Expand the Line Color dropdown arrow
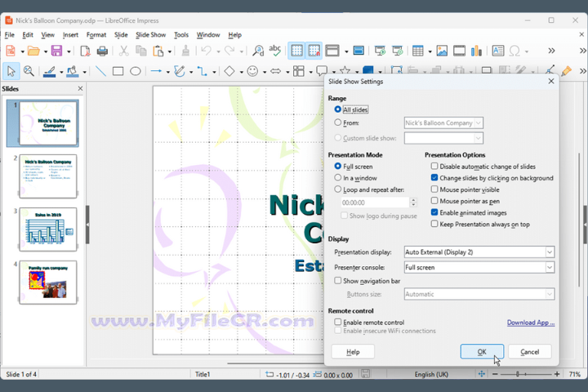The image size is (588, 392). point(61,72)
